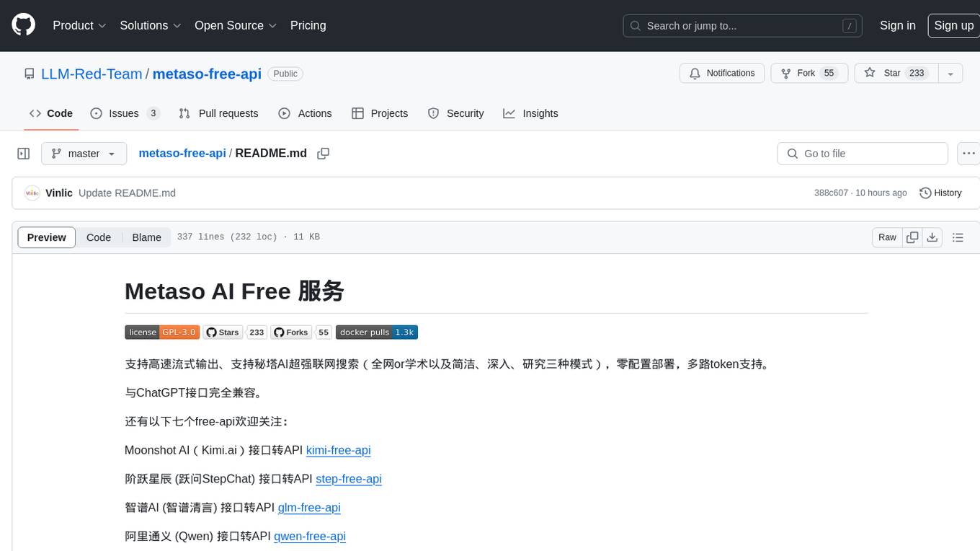The height and width of the screenshot is (551, 980).
Task: Open commit 388c607
Action: pyautogui.click(x=831, y=193)
